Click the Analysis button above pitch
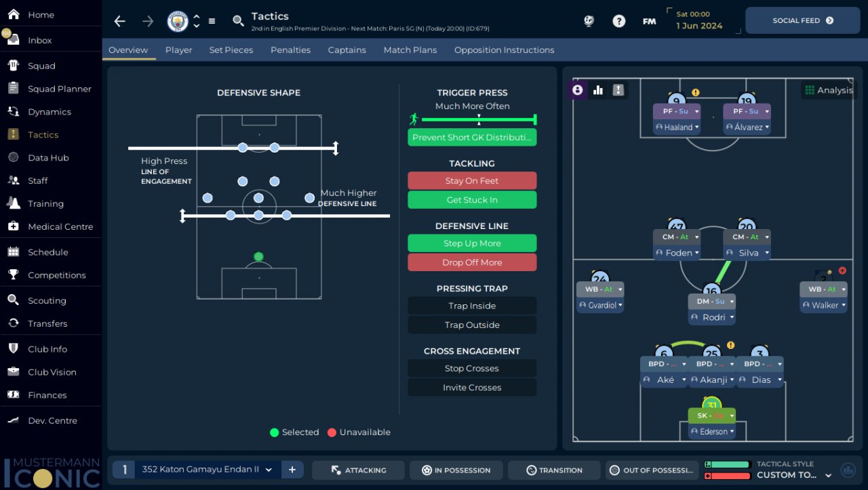 pyautogui.click(x=828, y=90)
